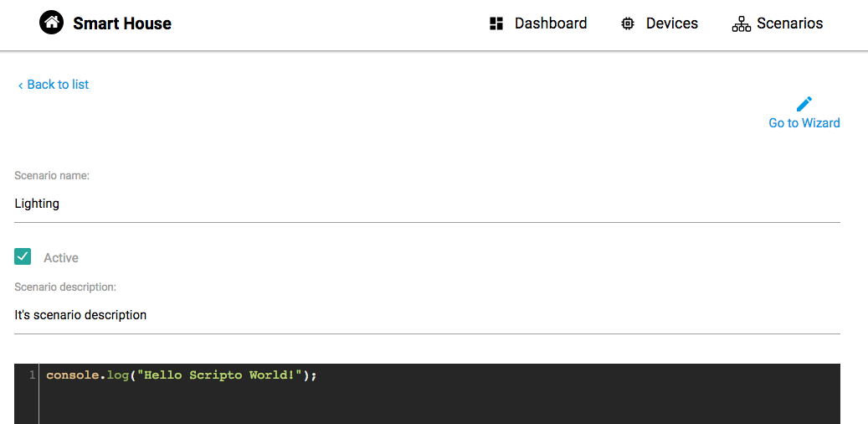Open the Go to Wizard link

804,122
